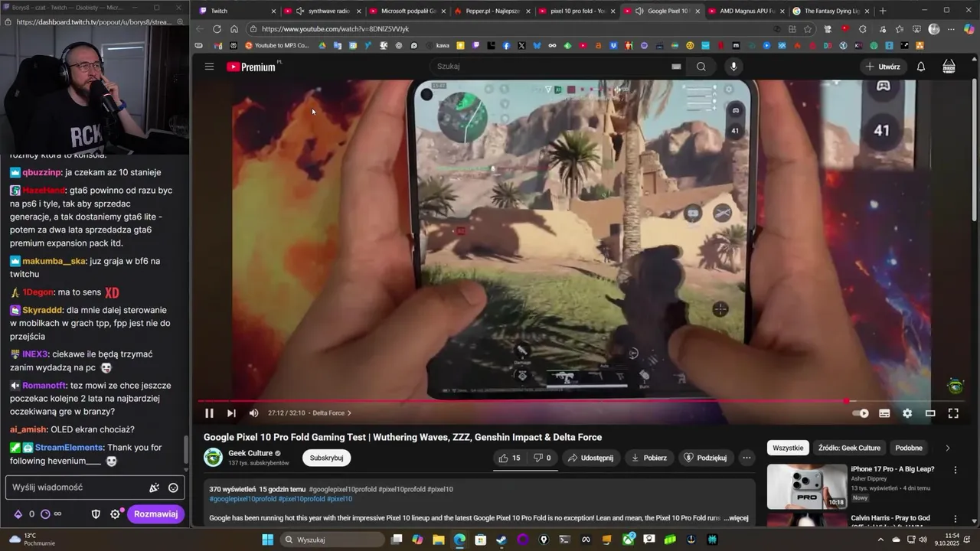Open the YouTube notifications bell
The height and width of the screenshot is (551, 980).
pos(921,67)
